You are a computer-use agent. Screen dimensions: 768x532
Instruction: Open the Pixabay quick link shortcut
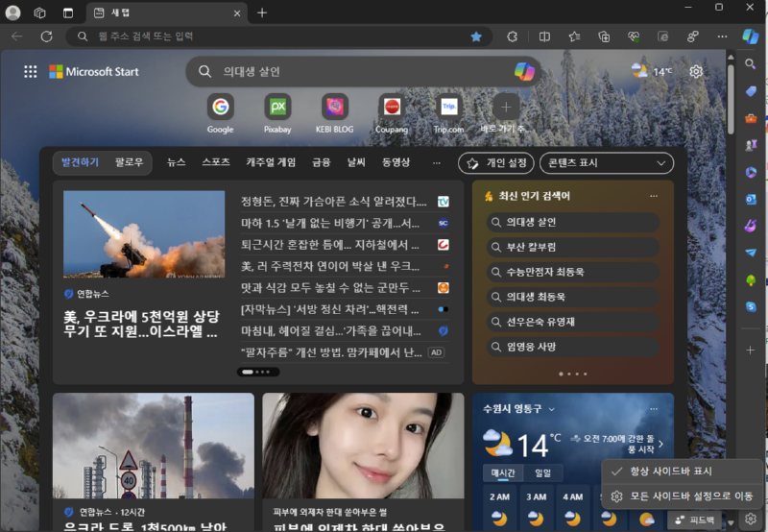(x=277, y=107)
